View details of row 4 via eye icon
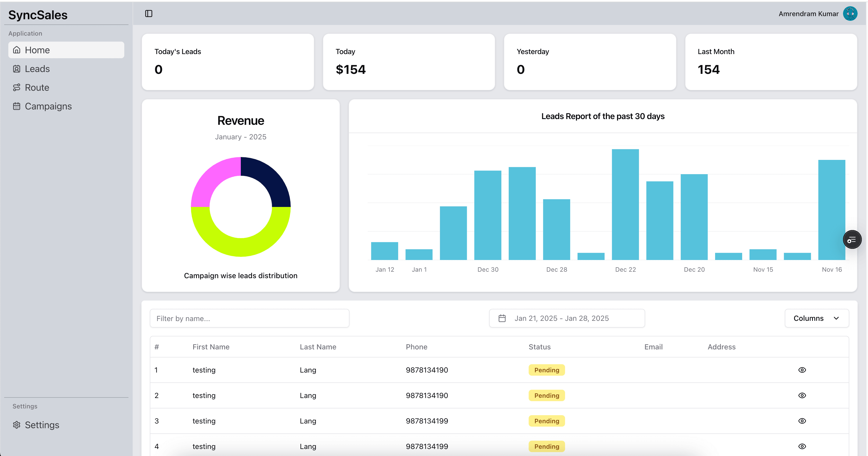The image size is (868, 456). 802,446
